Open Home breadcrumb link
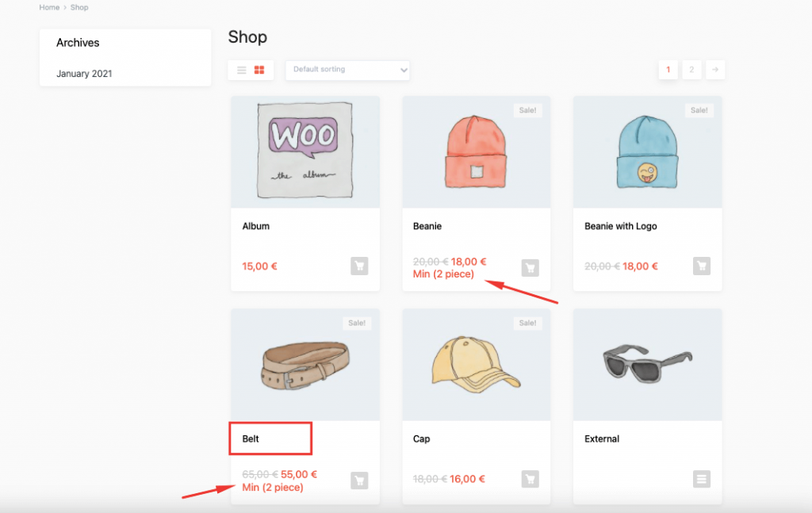This screenshot has width=812, height=513. click(49, 7)
